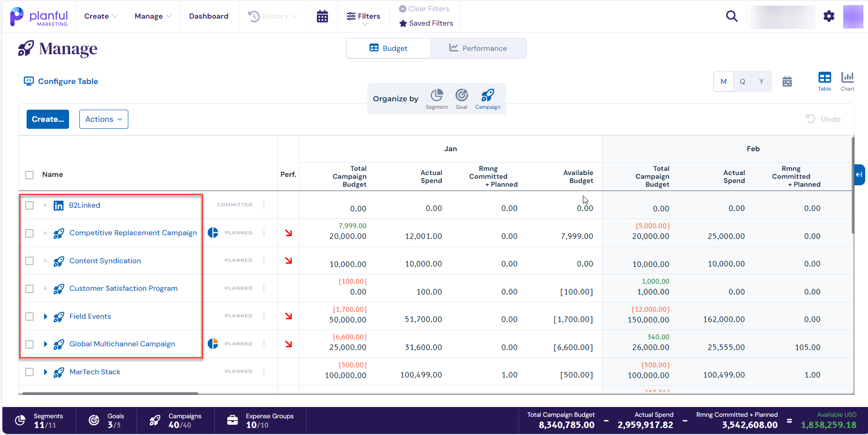Check the Global Multichannel Campaign checkbox

[29, 344]
